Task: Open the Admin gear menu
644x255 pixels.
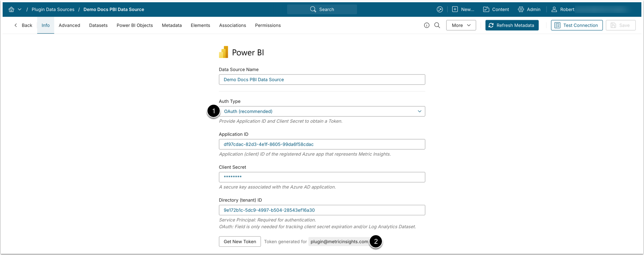Action: coord(529,9)
